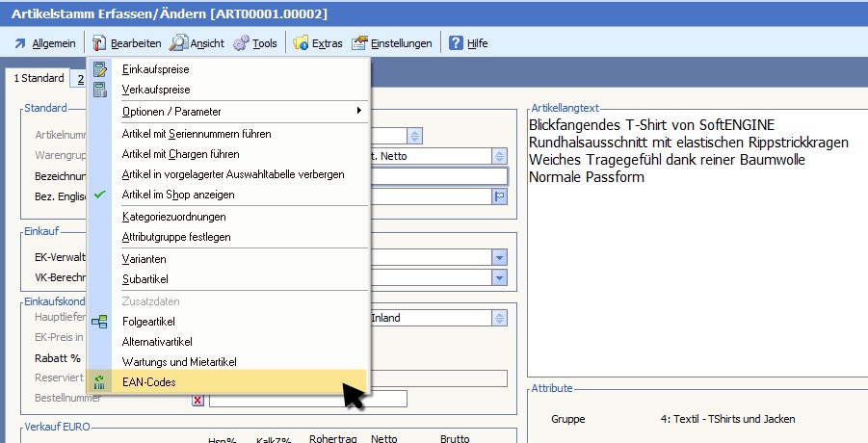Click the Einkaufspreise pencil icon
Screen dimensions: 868x443
point(99,69)
